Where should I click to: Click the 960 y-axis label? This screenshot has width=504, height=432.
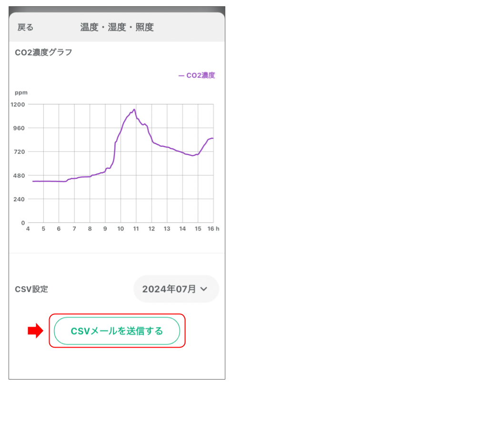point(20,128)
